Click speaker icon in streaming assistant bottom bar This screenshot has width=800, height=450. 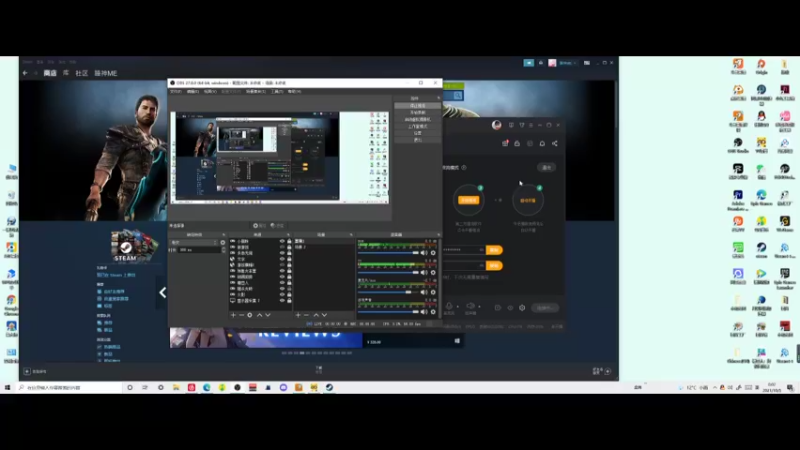(x=470, y=307)
